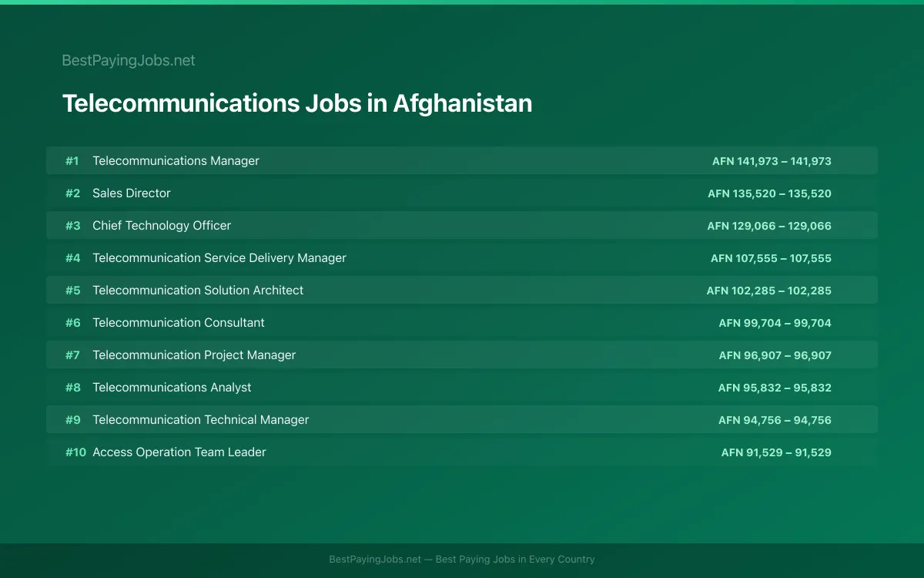Click rank number #3
Image resolution: width=924 pixels, height=578 pixels.
point(72,226)
